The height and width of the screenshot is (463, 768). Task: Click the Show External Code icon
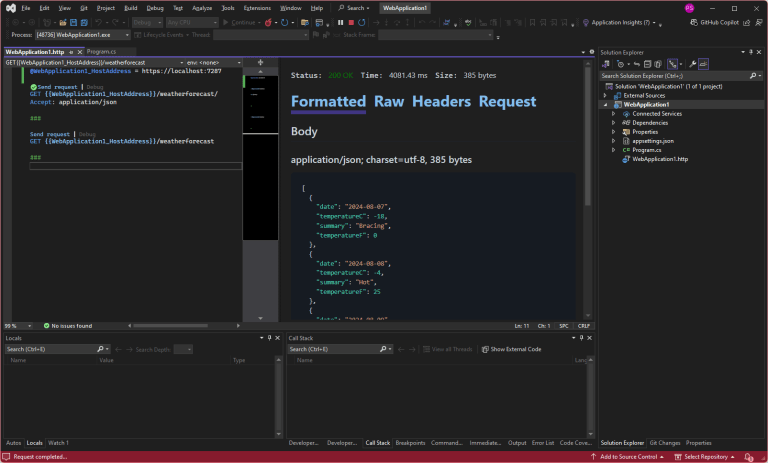pos(484,349)
